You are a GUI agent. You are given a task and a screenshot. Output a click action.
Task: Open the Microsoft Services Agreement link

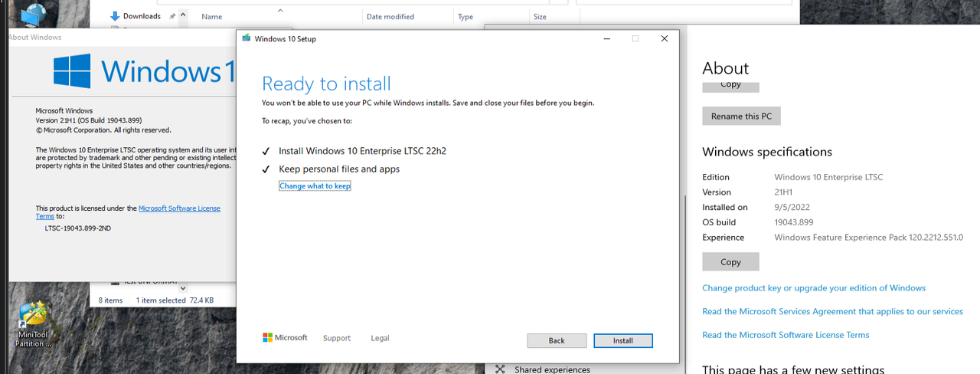pyautogui.click(x=832, y=312)
